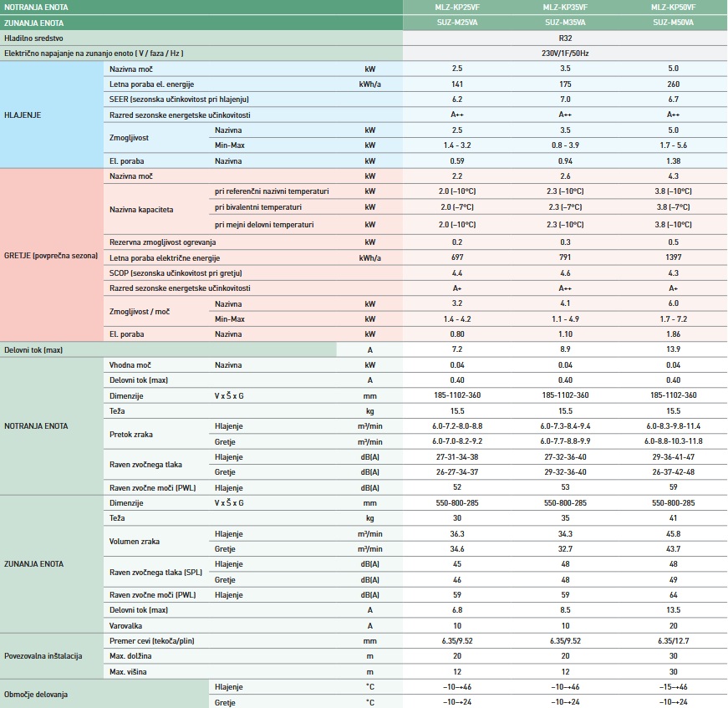Image resolution: width=728 pixels, height=708 pixels.
Task: Click the pri bivalentni temperaturi sub-row label
Action: tap(258, 206)
